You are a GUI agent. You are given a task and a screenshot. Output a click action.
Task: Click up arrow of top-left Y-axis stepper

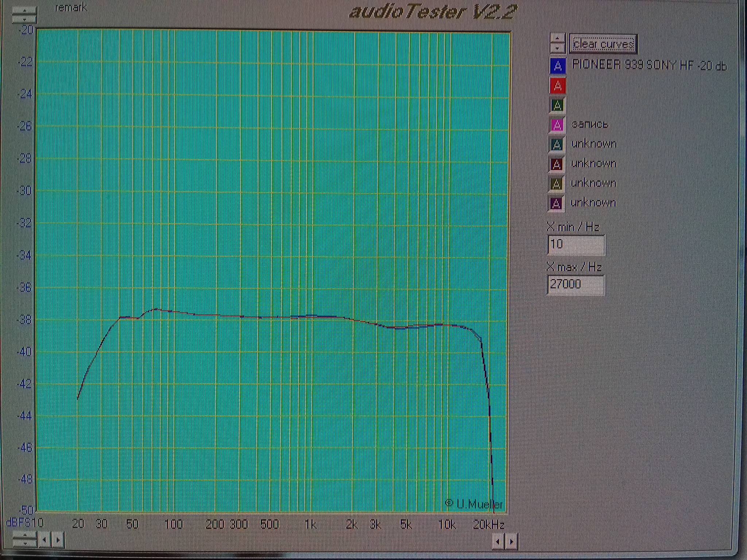24,10
